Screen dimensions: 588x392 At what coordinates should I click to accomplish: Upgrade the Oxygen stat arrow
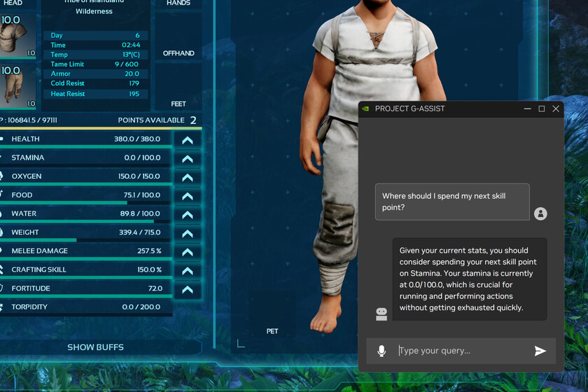pos(187,177)
